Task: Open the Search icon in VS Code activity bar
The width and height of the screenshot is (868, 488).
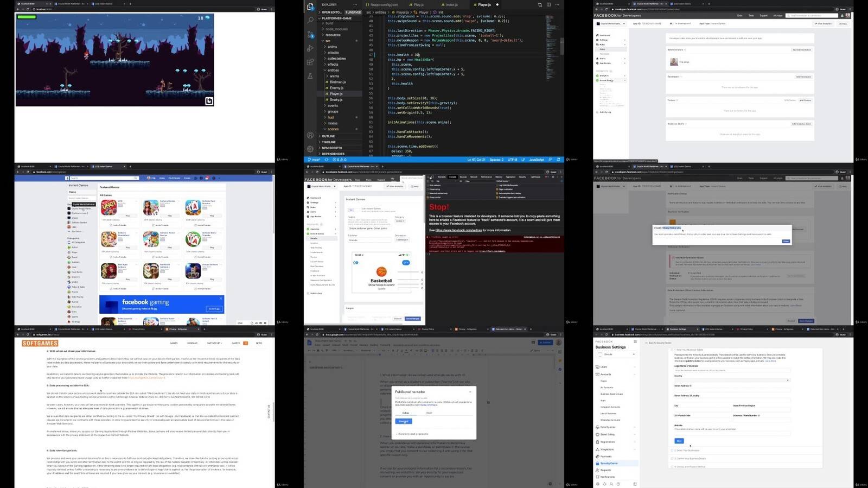Action: 310,20
